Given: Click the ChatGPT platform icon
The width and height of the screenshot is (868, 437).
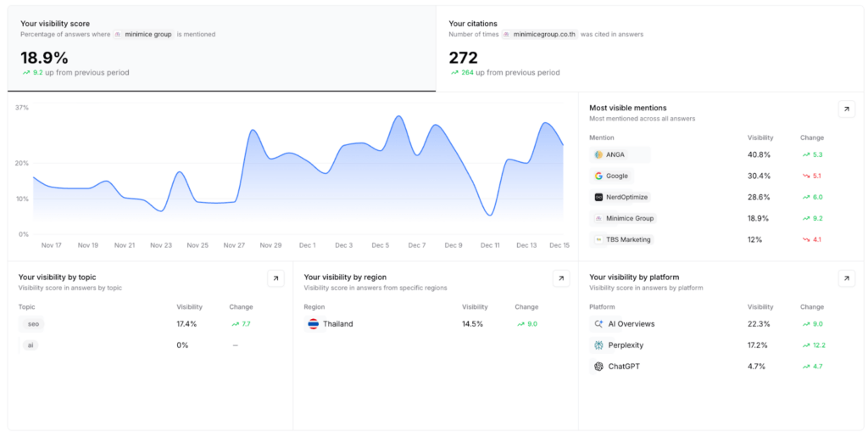Looking at the screenshot, I should 598,367.
